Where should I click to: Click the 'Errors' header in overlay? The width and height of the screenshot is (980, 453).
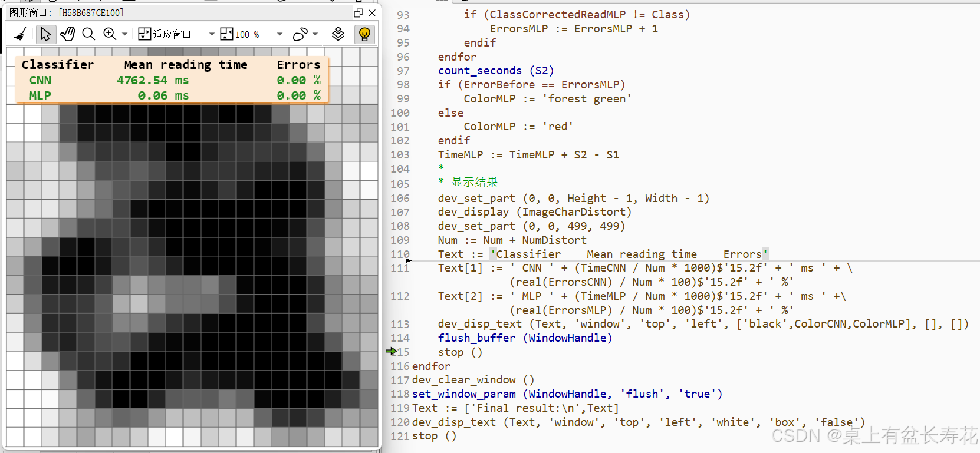pos(298,64)
